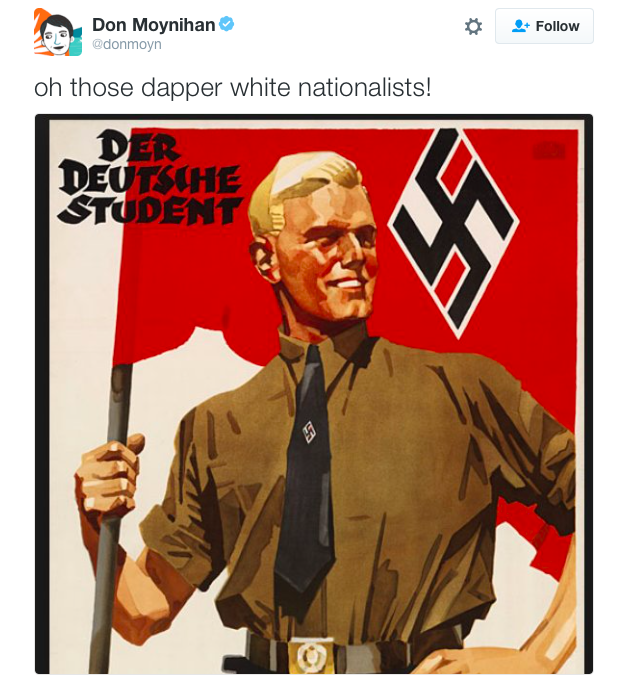
Task: Open the attached poster image
Action: pyautogui.click(x=314, y=394)
